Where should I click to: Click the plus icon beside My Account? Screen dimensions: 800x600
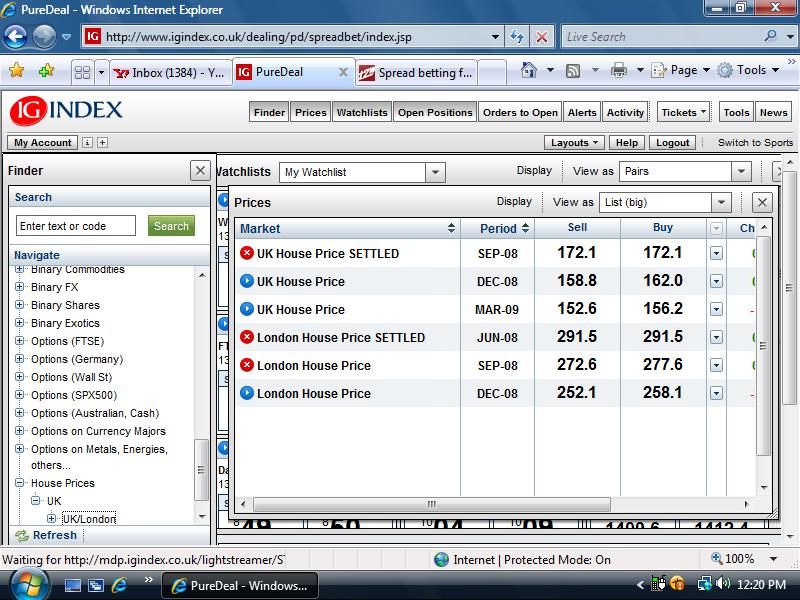pos(103,143)
